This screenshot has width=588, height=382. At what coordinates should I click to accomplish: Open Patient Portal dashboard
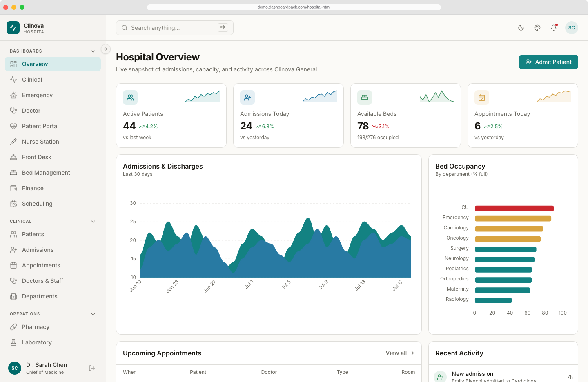point(53,126)
